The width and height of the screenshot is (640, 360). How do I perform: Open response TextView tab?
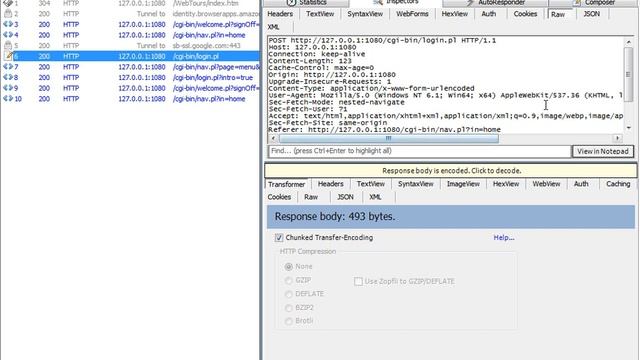[x=371, y=184]
